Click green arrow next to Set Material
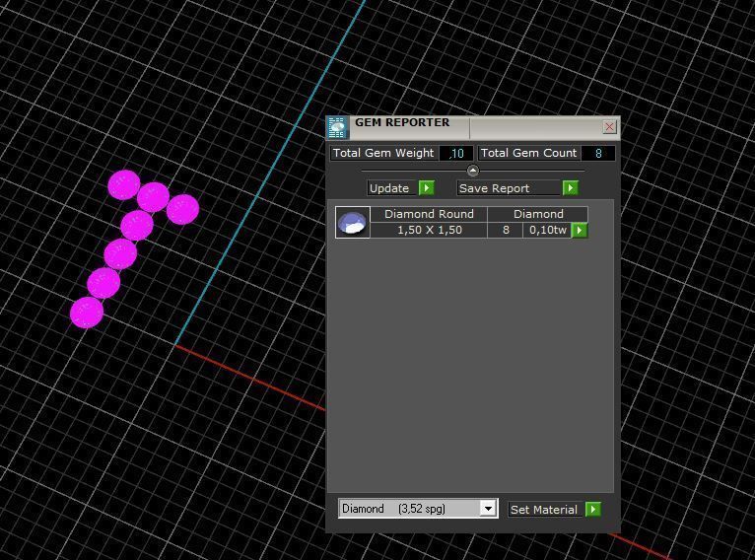This screenshot has height=560, width=755. click(593, 510)
